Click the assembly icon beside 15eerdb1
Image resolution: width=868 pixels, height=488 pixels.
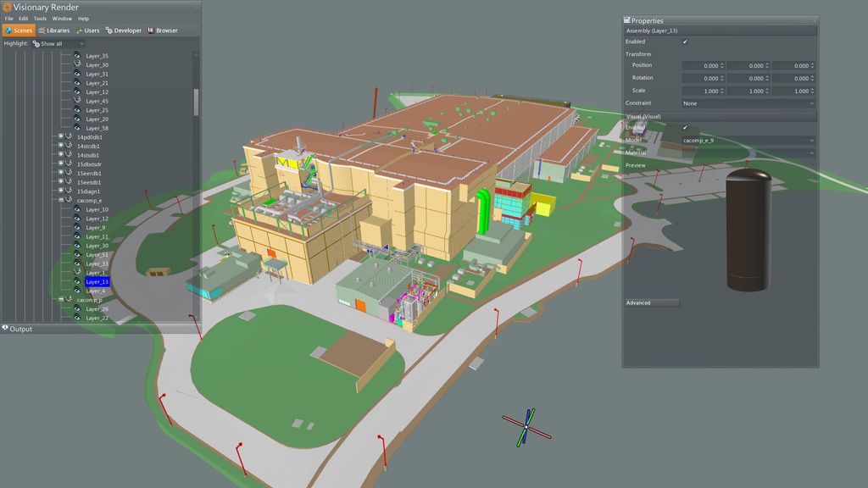tap(69, 173)
